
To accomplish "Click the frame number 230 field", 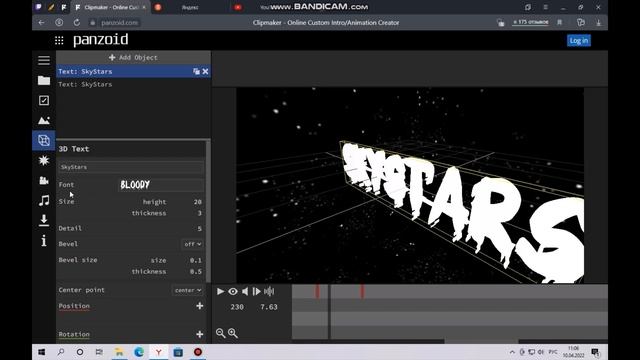I will click(237, 307).
